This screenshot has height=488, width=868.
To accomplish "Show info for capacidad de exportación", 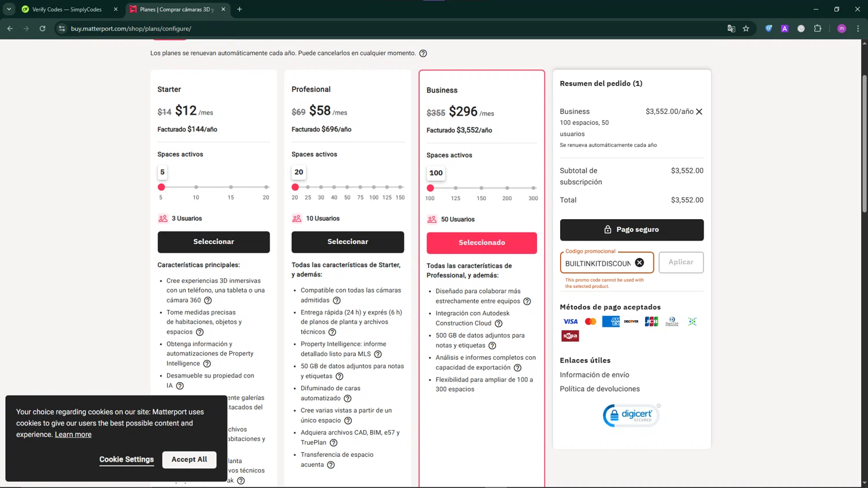I will [518, 368].
